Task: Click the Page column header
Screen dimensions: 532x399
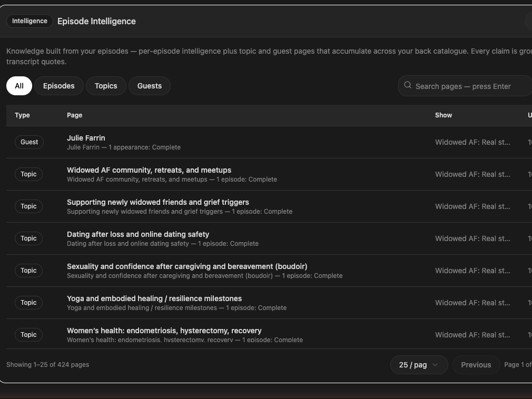Action: [75, 115]
